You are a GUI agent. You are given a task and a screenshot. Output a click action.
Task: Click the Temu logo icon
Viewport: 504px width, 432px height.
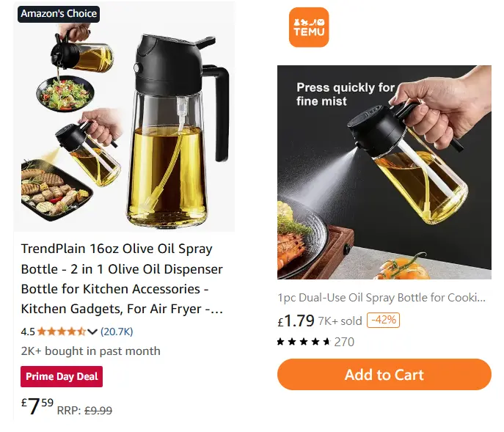point(309,27)
